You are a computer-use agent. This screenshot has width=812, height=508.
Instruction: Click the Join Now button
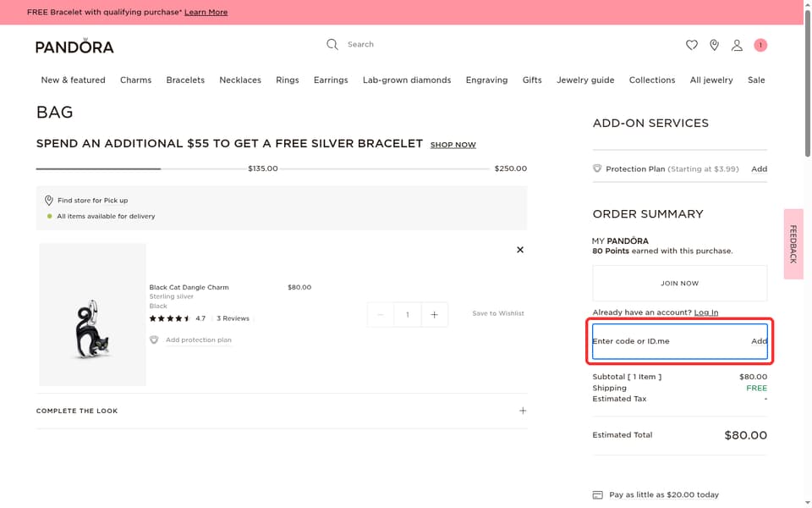click(x=679, y=283)
